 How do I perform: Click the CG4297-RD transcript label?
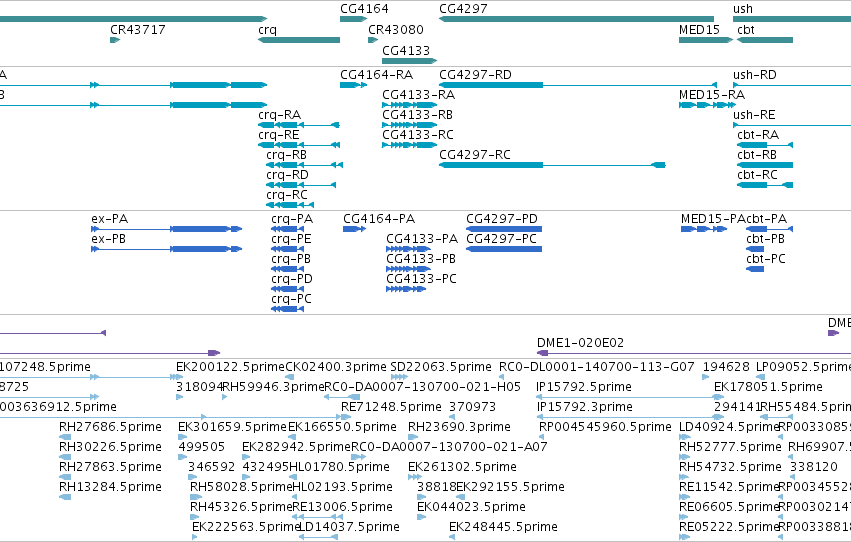[x=475, y=74]
